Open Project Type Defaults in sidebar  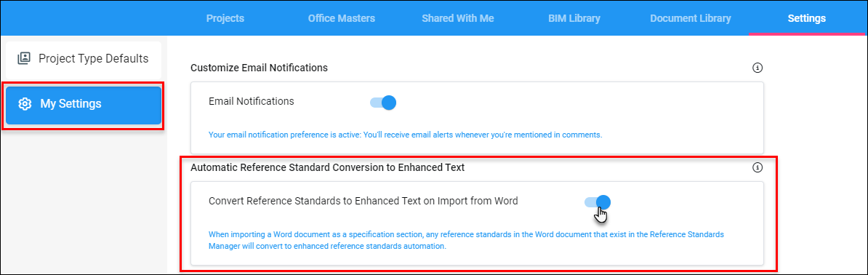pyautogui.click(x=84, y=59)
